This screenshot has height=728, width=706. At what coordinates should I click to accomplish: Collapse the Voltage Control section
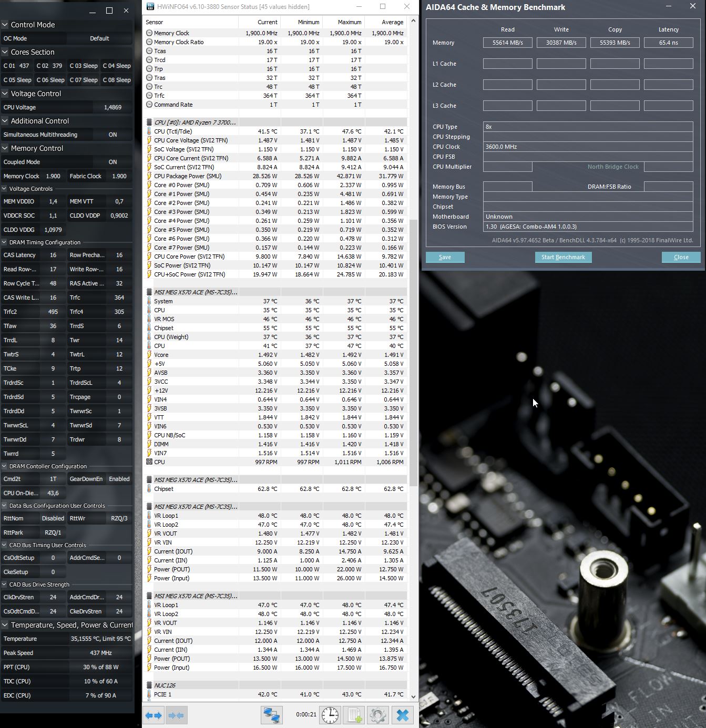[5, 94]
